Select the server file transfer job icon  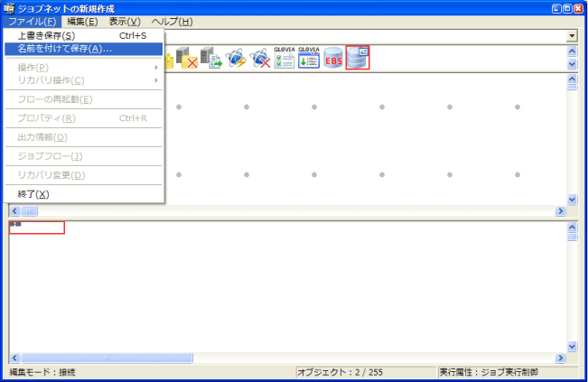[211, 58]
